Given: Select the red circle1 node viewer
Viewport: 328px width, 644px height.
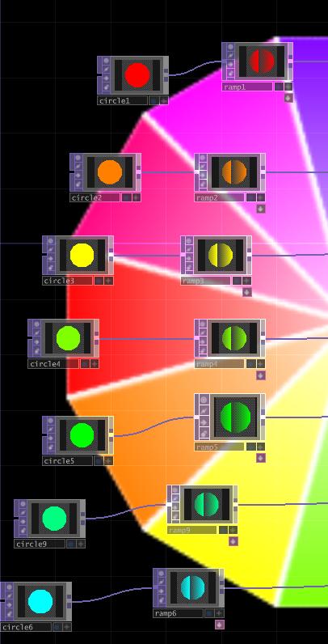Looking at the screenshot, I should click(x=137, y=74).
